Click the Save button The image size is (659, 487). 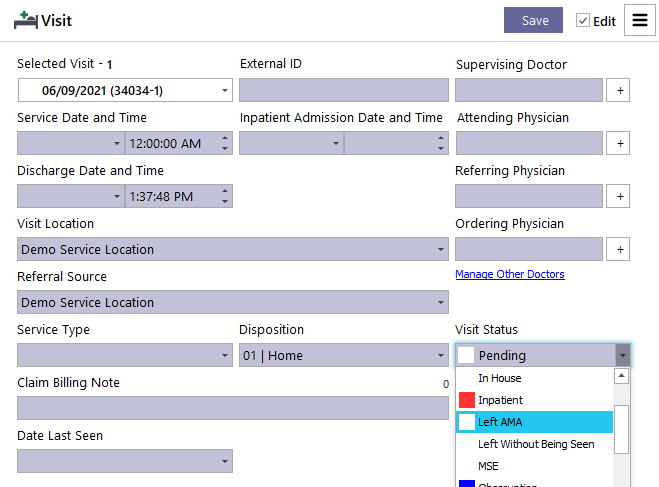533,20
